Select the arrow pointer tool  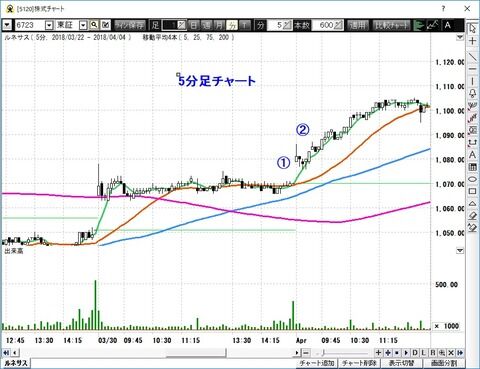(x=472, y=29)
